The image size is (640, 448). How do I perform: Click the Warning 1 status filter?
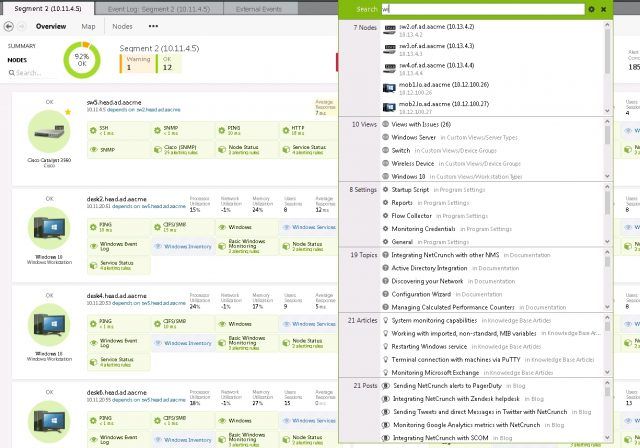pyautogui.click(x=137, y=64)
